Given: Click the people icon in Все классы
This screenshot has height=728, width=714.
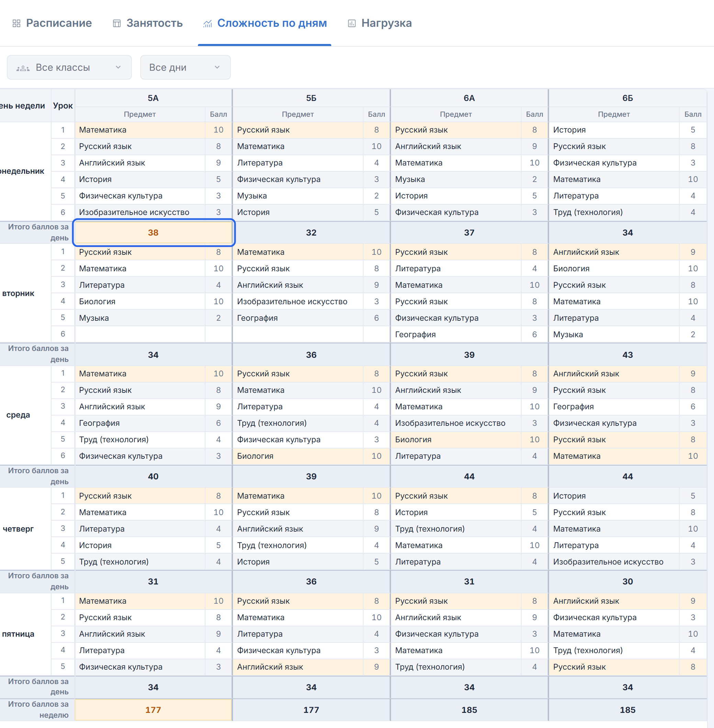Looking at the screenshot, I should click(x=23, y=68).
